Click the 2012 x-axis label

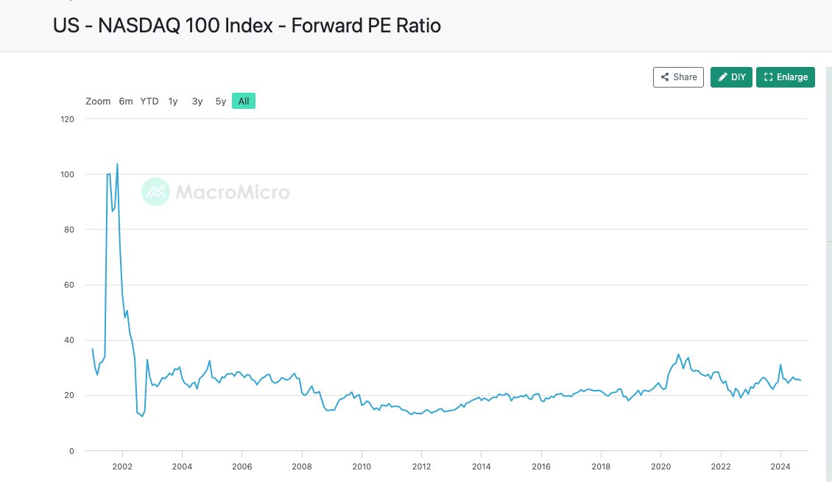tap(421, 466)
